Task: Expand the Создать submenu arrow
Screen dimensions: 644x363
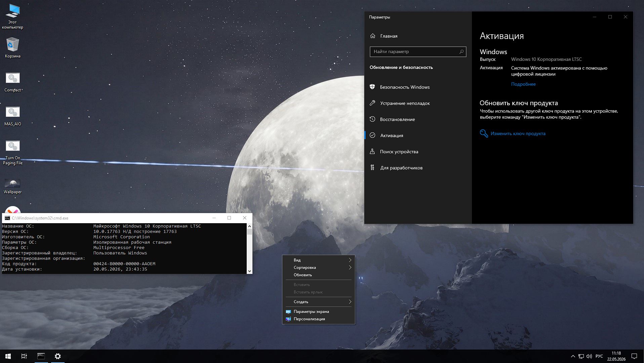Action: point(350,301)
